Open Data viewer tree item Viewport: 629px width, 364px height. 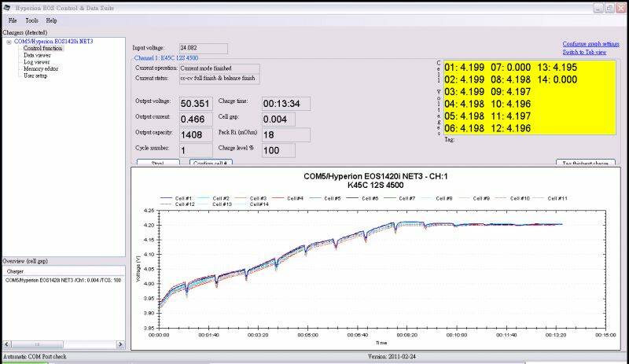(37, 55)
